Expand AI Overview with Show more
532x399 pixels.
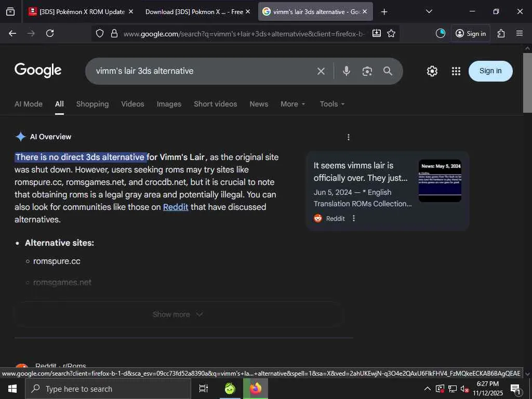pos(178,314)
